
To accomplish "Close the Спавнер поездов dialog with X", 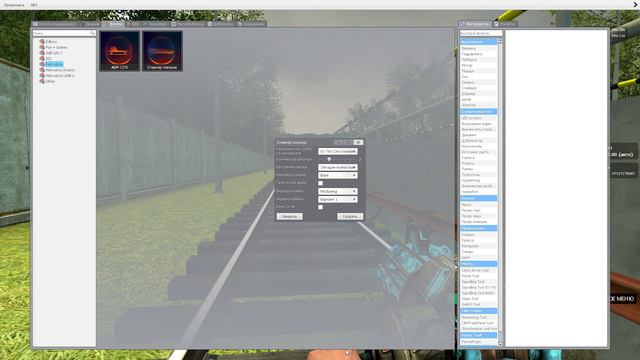I will click(x=358, y=142).
